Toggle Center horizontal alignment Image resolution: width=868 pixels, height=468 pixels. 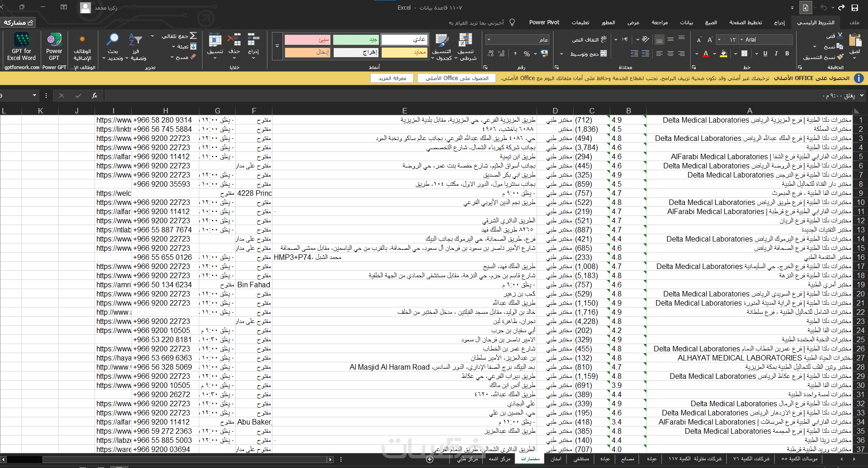click(671, 54)
